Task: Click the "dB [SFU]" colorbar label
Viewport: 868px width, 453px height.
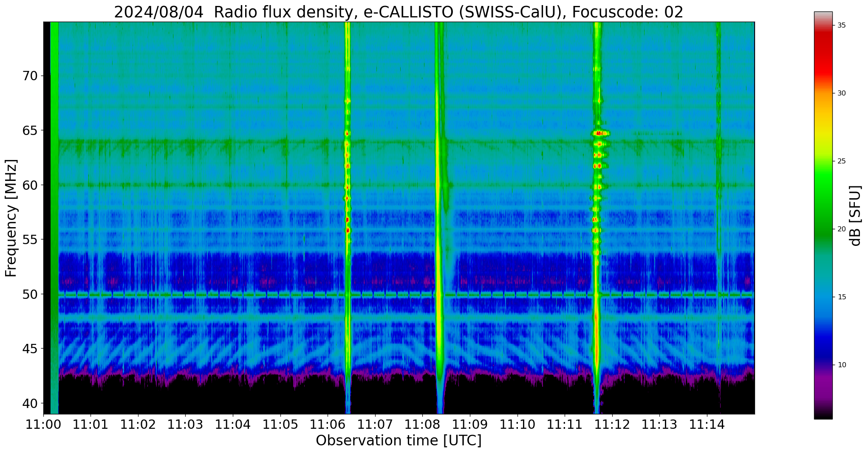Action: click(x=855, y=216)
